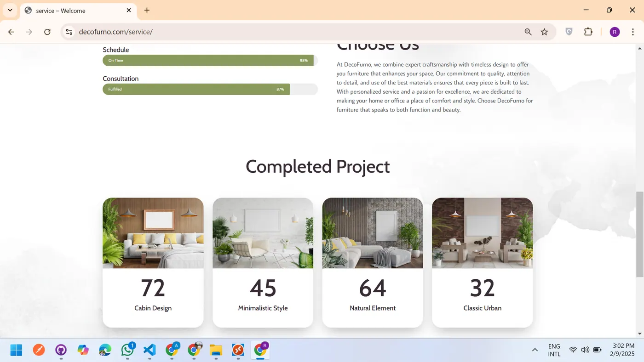Open a new browser tab
The image size is (644, 362).
point(147,10)
